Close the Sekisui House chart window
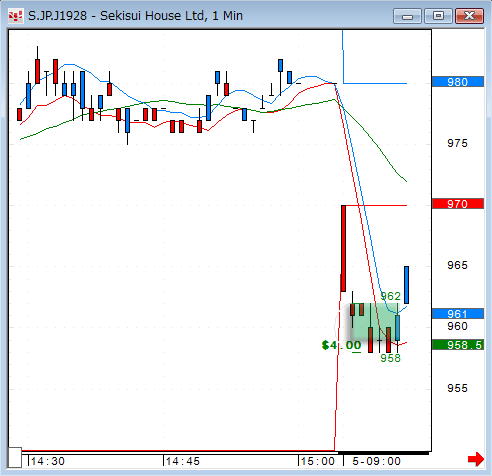Image resolution: width=492 pixels, height=476 pixels. tap(469, 16)
